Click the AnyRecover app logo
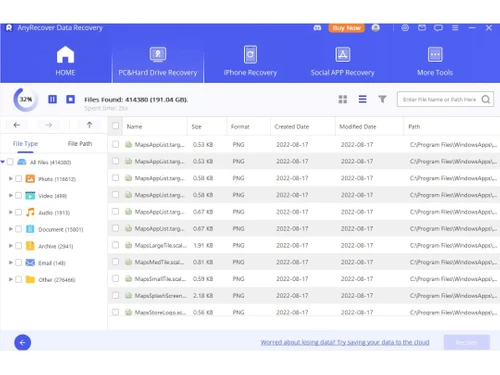Screen dimensions: 500x375 tap(9, 28)
